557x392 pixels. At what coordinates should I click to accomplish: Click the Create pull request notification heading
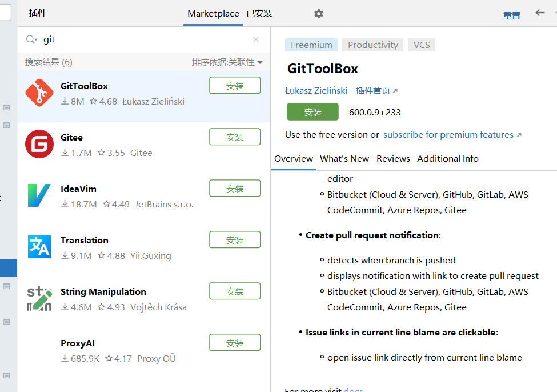point(373,235)
